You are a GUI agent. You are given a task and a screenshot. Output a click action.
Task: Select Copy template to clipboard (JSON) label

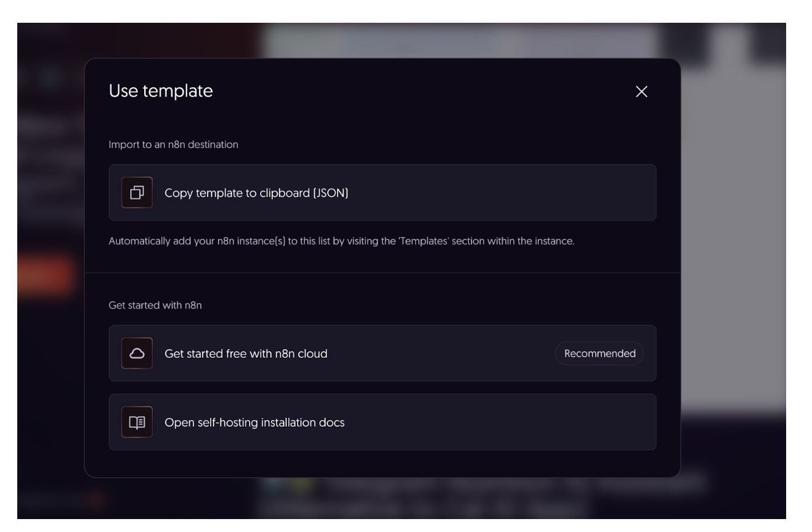coord(256,193)
